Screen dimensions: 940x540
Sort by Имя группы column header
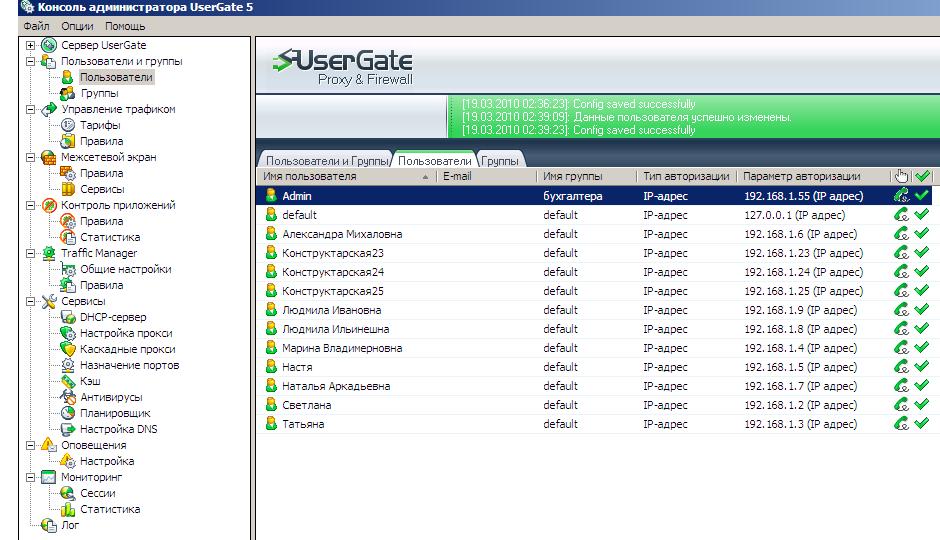click(586, 176)
